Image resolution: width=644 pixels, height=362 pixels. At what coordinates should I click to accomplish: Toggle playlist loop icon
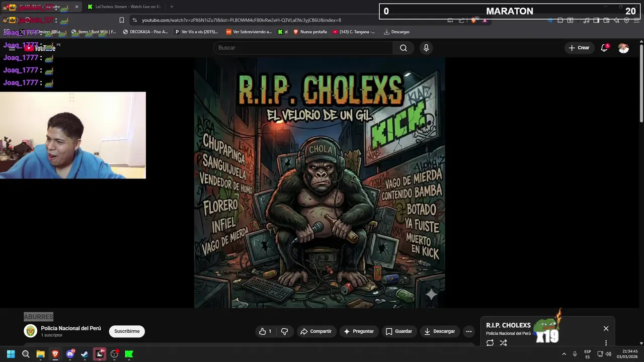(490, 343)
